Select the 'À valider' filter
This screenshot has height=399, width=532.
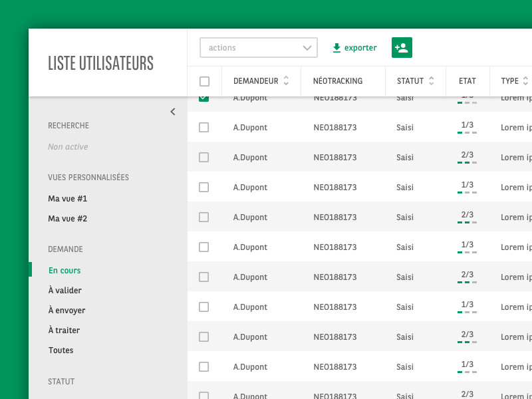[65, 291]
